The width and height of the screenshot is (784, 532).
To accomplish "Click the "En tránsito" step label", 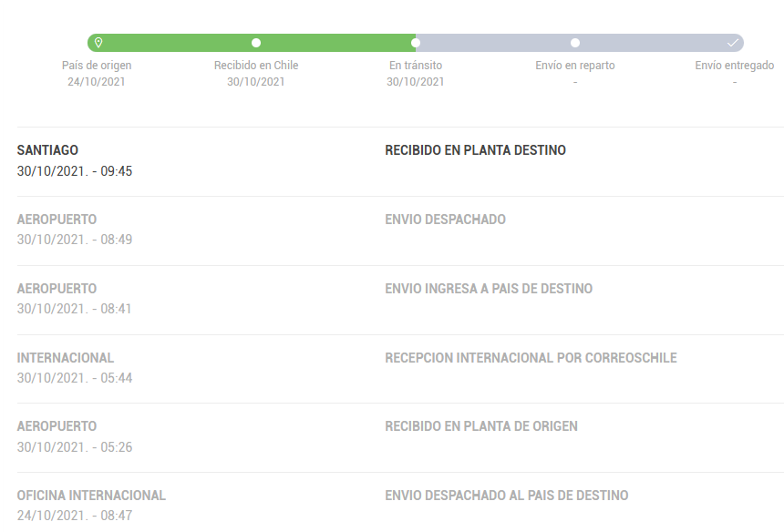I will [x=416, y=66].
